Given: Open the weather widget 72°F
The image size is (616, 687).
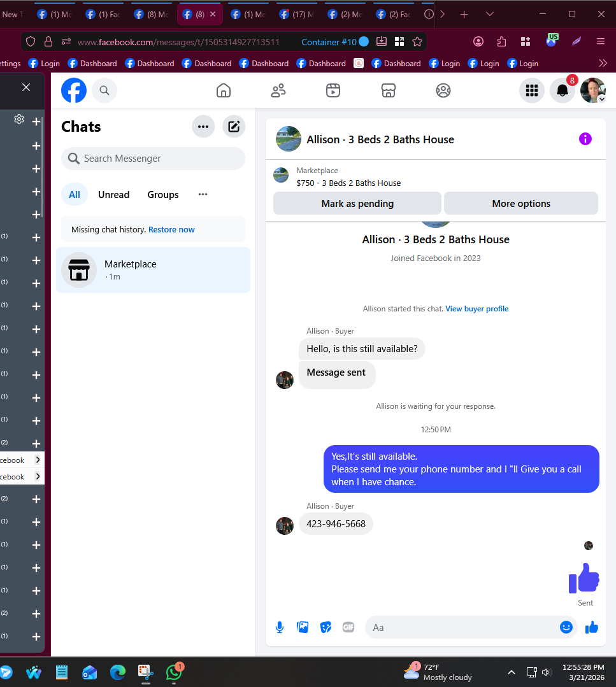Looking at the screenshot, I should [437, 672].
